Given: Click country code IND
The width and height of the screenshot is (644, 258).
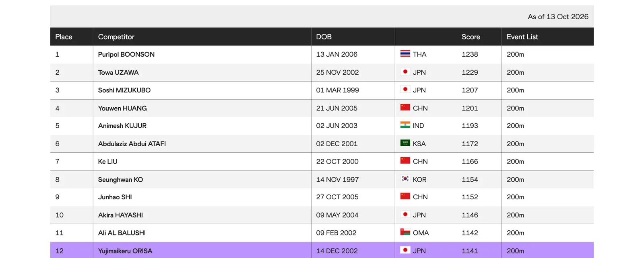Looking at the screenshot, I should (418, 126).
